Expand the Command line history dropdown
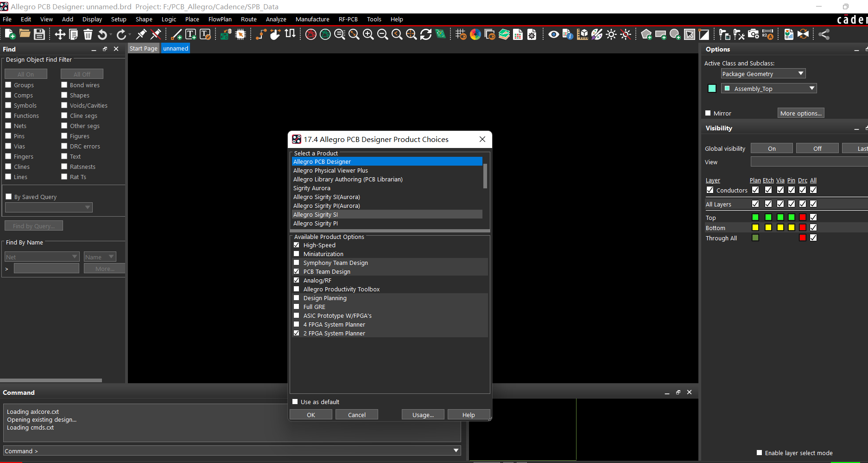 point(456,450)
